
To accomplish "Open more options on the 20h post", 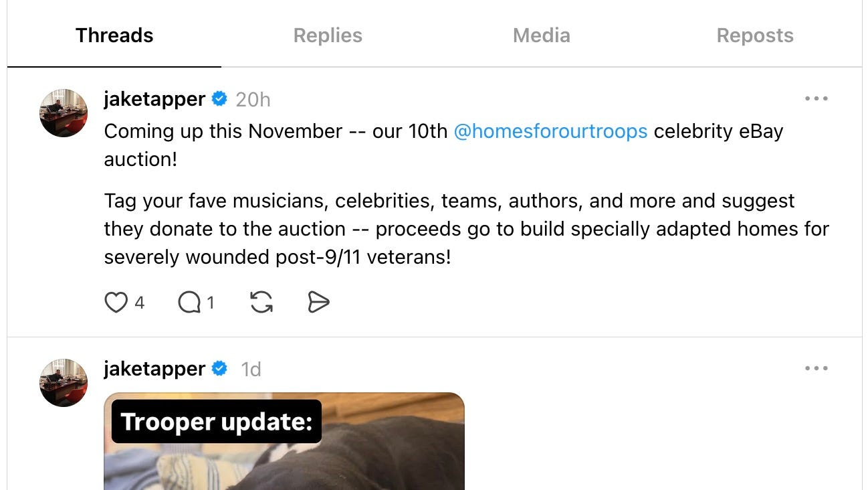I will point(817,99).
